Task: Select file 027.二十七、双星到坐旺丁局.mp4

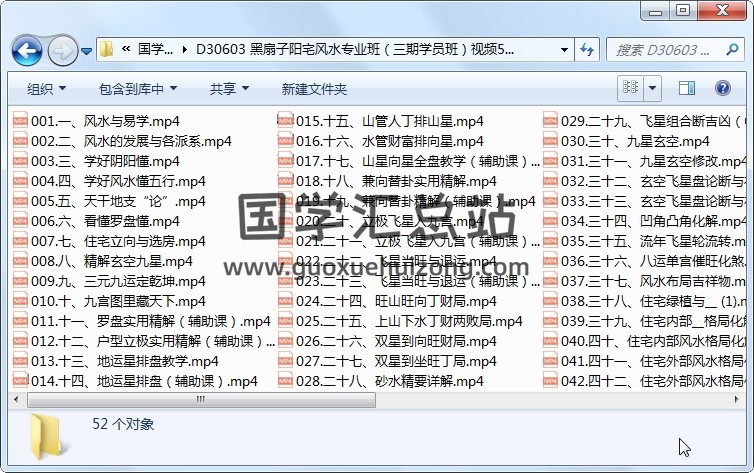Action: point(388,361)
